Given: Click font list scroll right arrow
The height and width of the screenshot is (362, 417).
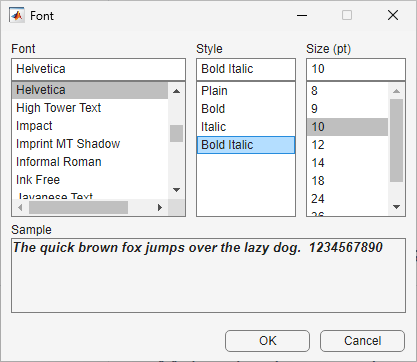Looking at the screenshot, I should coord(160,207).
